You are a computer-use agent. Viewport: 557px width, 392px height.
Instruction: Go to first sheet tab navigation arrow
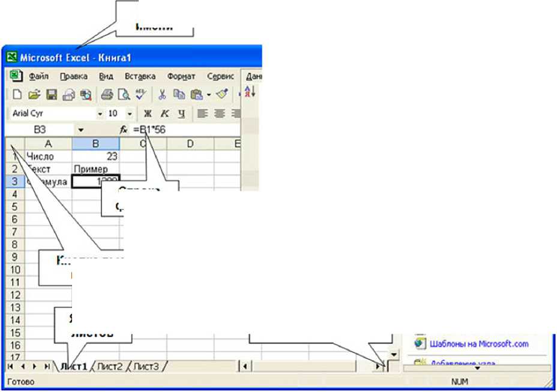pos(11,366)
